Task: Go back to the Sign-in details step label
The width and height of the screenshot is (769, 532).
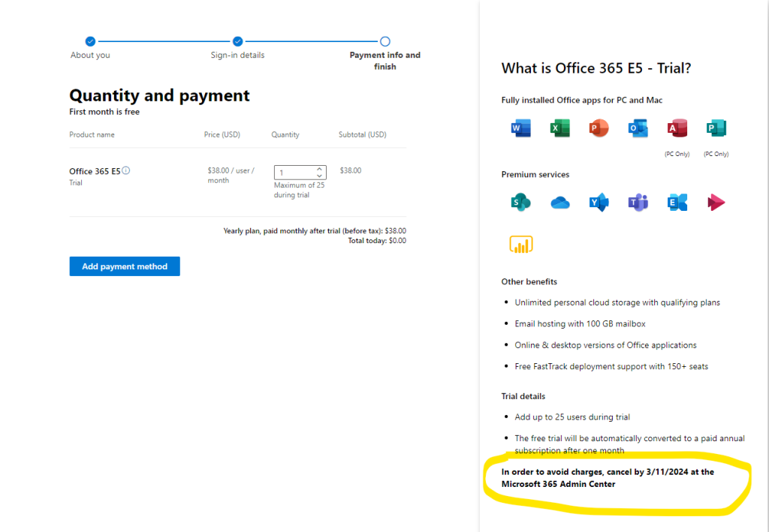Action: [x=238, y=55]
